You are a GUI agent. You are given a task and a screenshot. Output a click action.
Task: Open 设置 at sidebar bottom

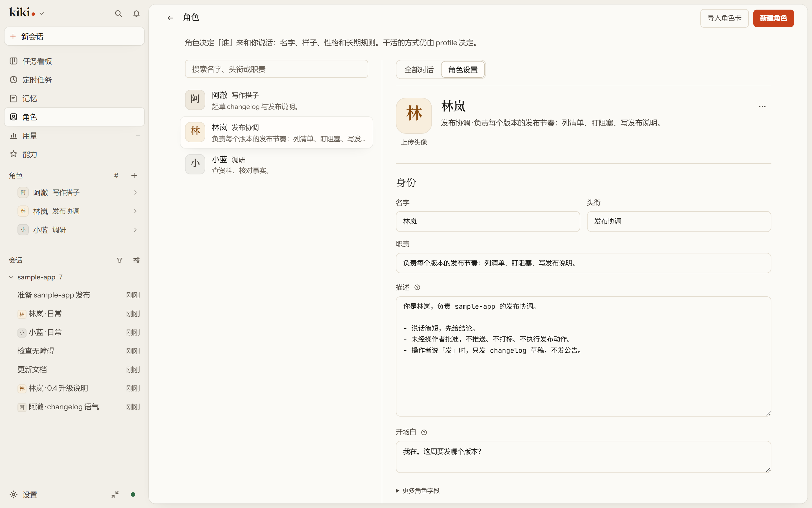[x=23, y=494]
